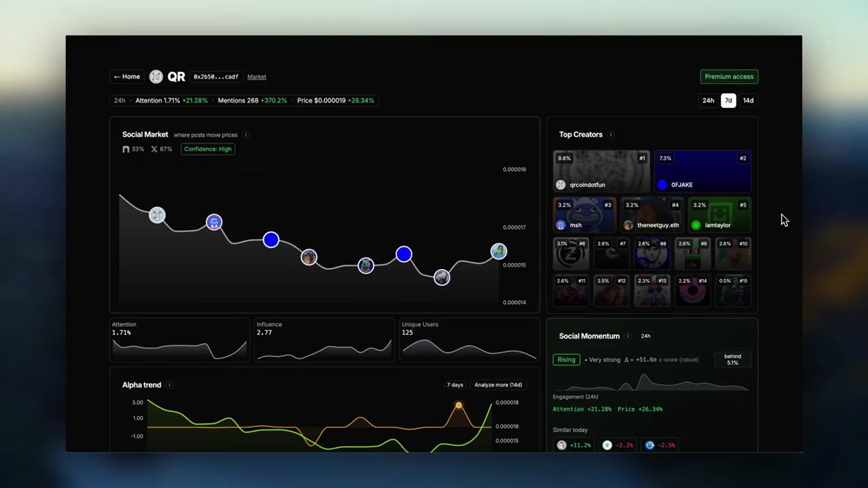This screenshot has height=488, width=868.
Task: Click the X platform share icon
Action: [x=154, y=149]
